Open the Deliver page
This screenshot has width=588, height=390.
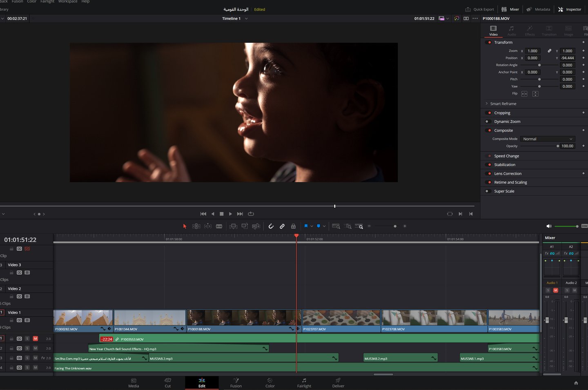[x=338, y=383]
